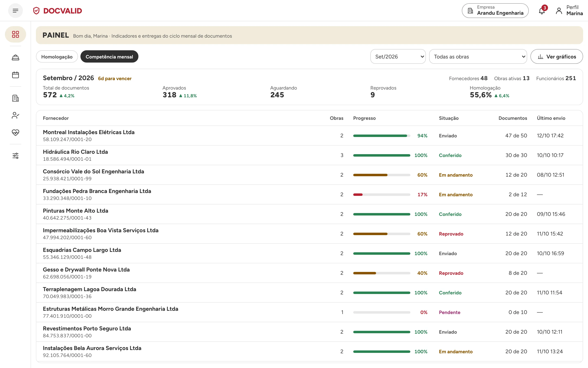588x368 pixels.
Task: Click the Aguardando value 245
Action: [277, 95]
